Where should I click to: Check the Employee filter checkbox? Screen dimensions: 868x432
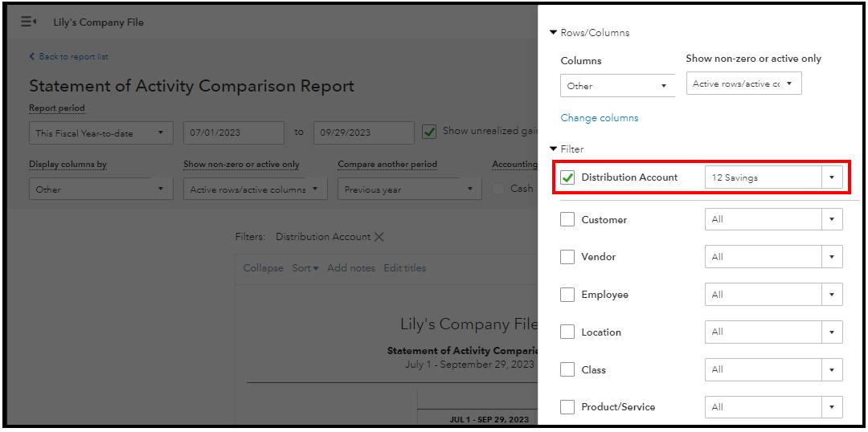tap(568, 295)
